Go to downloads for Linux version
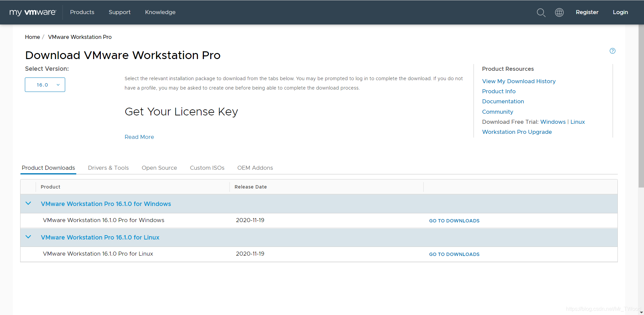 coord(454,254)
